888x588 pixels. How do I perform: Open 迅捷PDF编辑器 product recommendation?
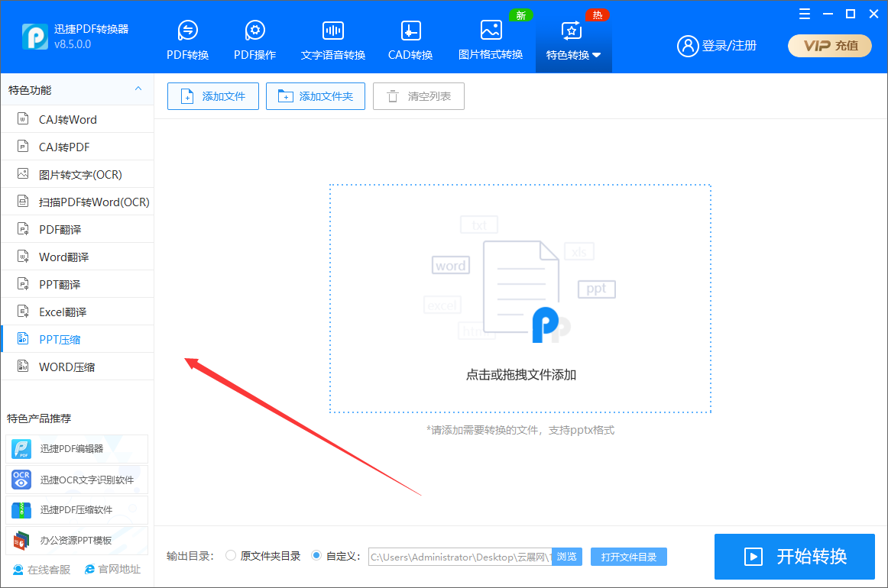tap(76, 449)
